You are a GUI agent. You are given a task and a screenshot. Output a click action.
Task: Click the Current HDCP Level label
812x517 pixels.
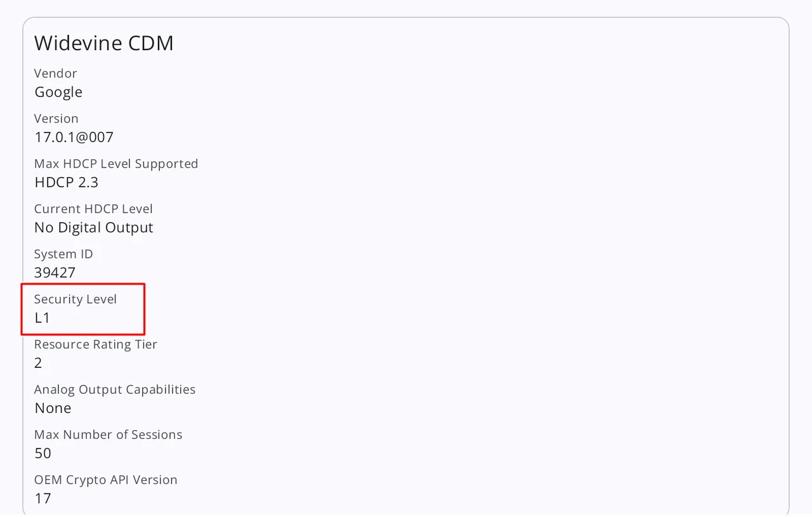pyautogui.click(x=93, y=209)
